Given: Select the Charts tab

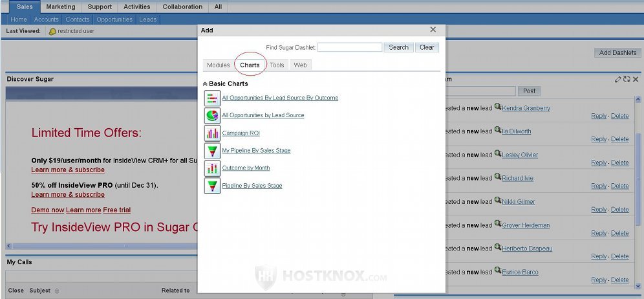Looking at the screenshot, I should pyautogui.click(x=250, y=65).
